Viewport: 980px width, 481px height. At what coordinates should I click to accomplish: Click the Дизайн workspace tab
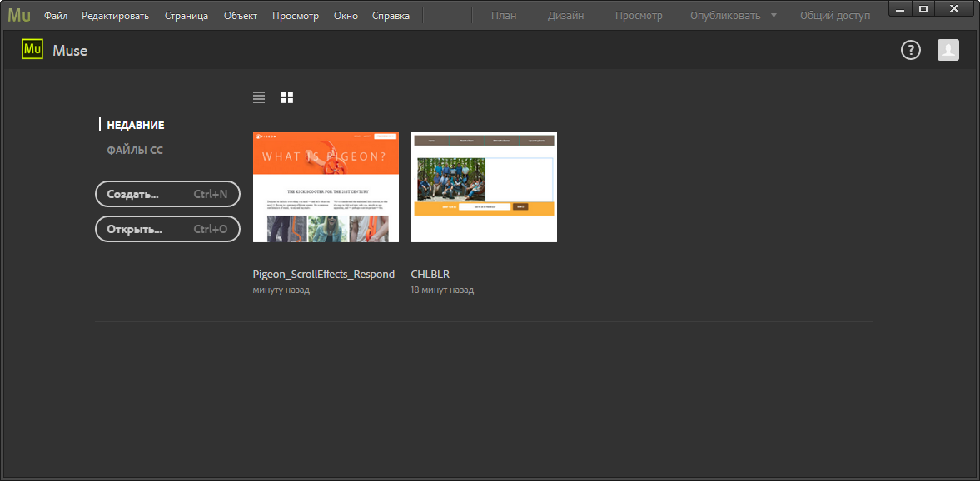[x=565, y=14]
